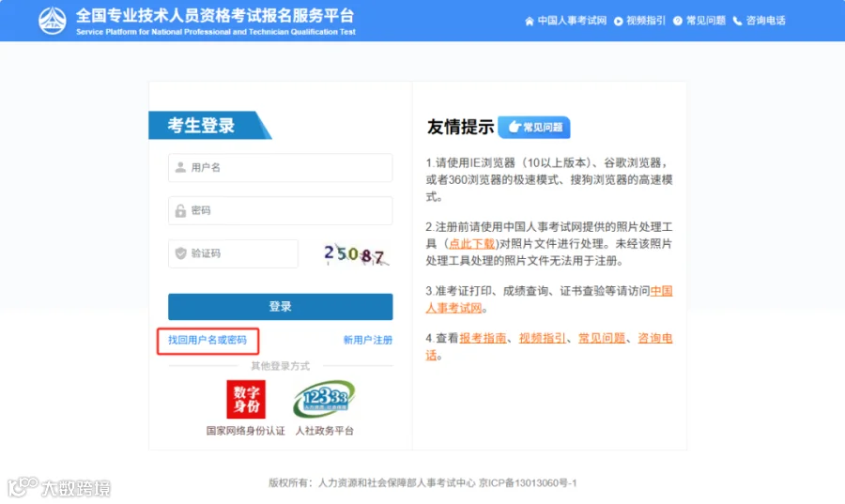
Task: Click the house icon beside 中国人事考试网
Action: [530, 21]
